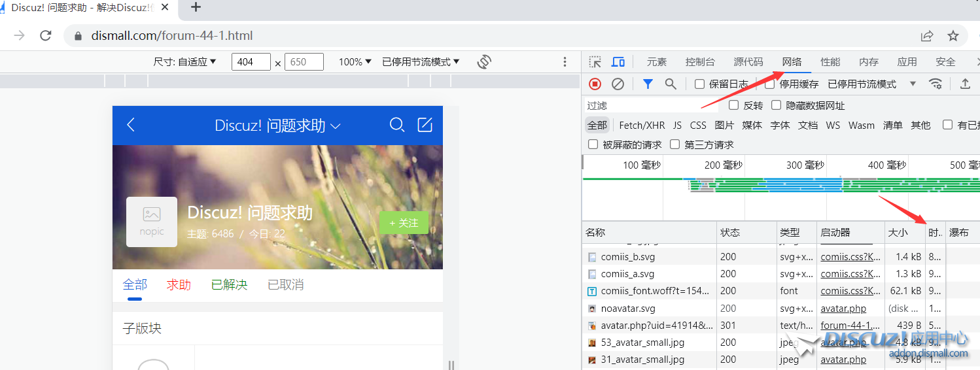
Task: Open device toolbar more options menu
Action: tap(565, 62)
